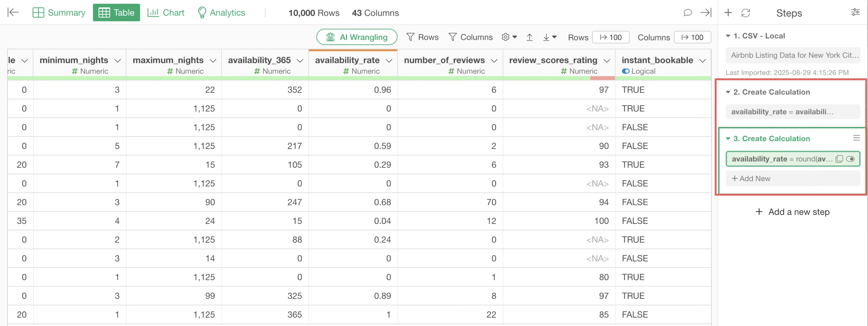Go to the Analytics tab

click(x=221, y=12)
